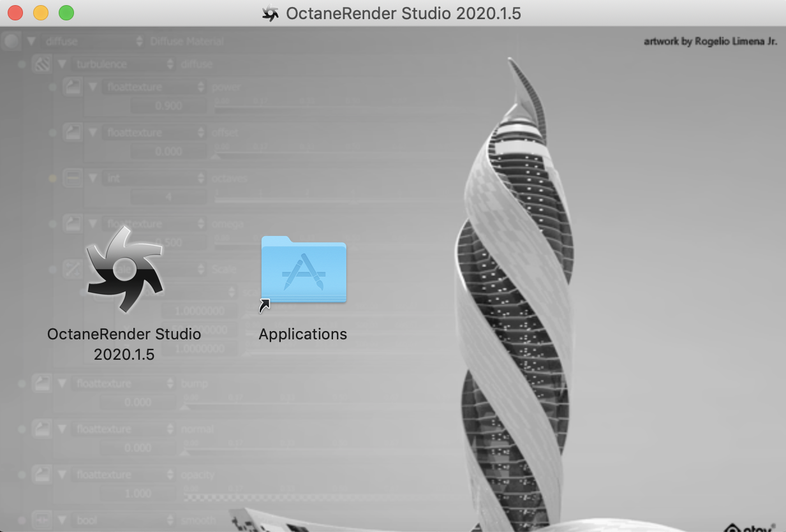Select the OctaneRender Studio 2020.1.5 app icon
The height and width of the screenshot is (532, 786).
click(x=124, y=269)
